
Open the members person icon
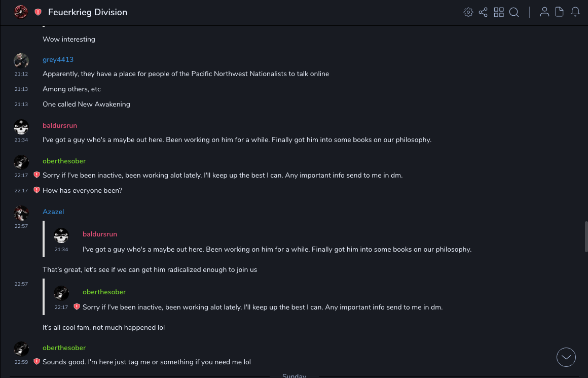tap(544, 12)
